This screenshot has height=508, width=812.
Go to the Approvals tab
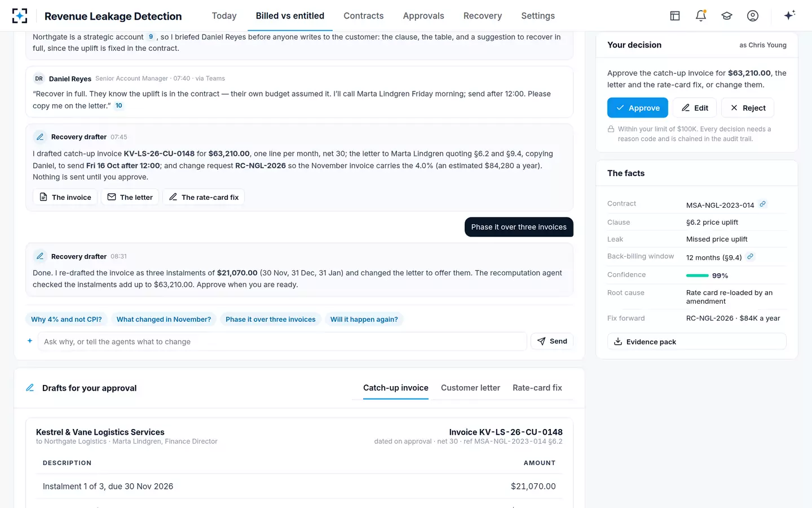coord(423,16)
